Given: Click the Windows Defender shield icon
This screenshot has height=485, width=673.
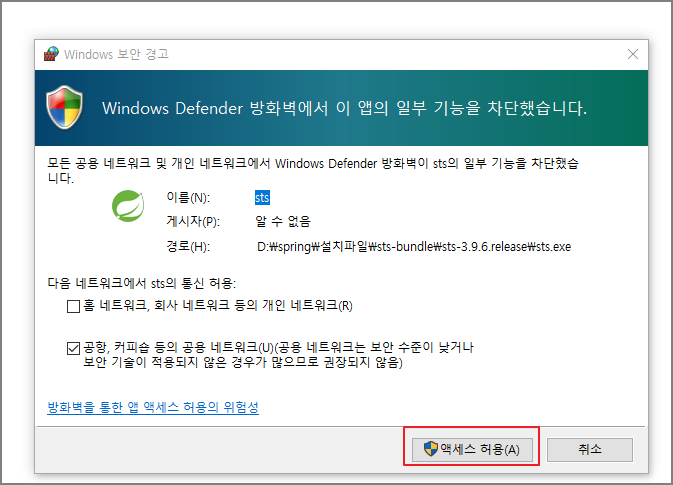Looking at the screenshot, I should pyautogui.click(x=64, y=107).
